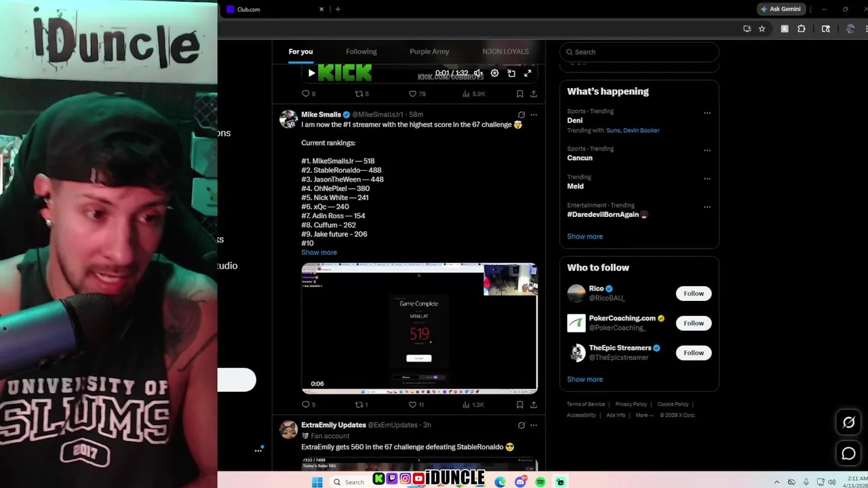
Task: Open the Devin Booker trending link
Action: pos(641,130)
